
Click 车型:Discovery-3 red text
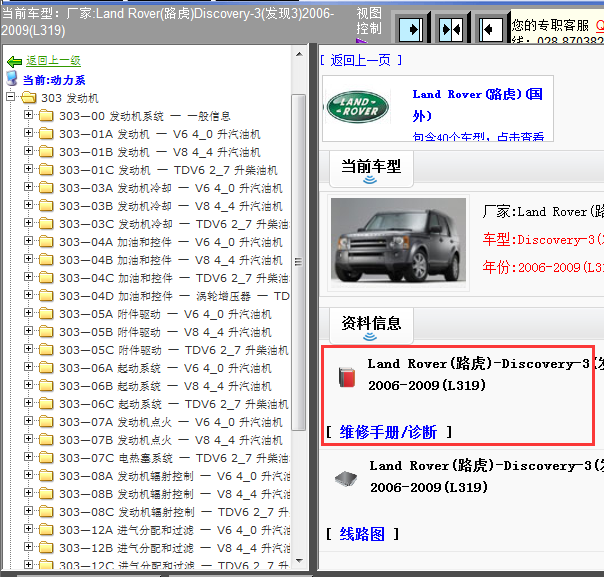(x=543, y=239)
